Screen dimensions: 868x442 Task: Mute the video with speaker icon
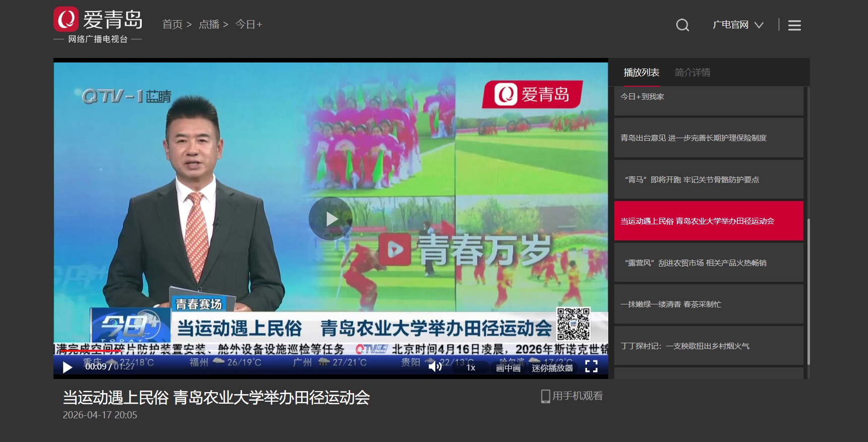435,366
